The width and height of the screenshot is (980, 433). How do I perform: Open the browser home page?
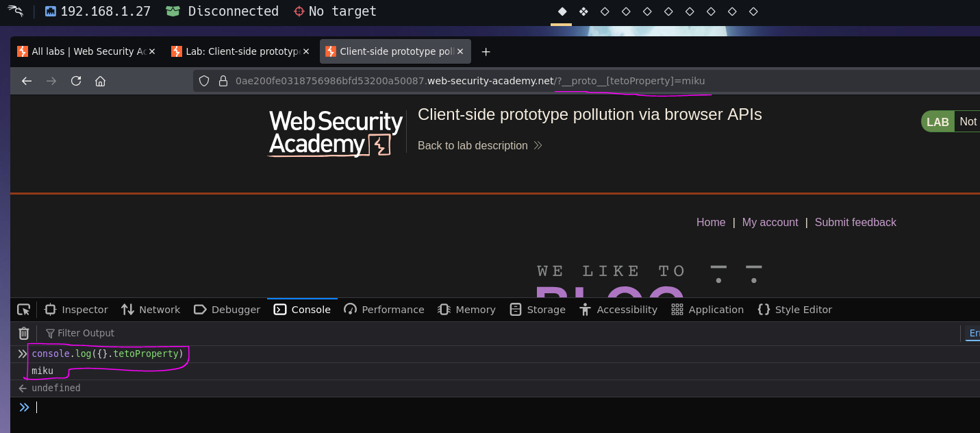pos(100,81)
